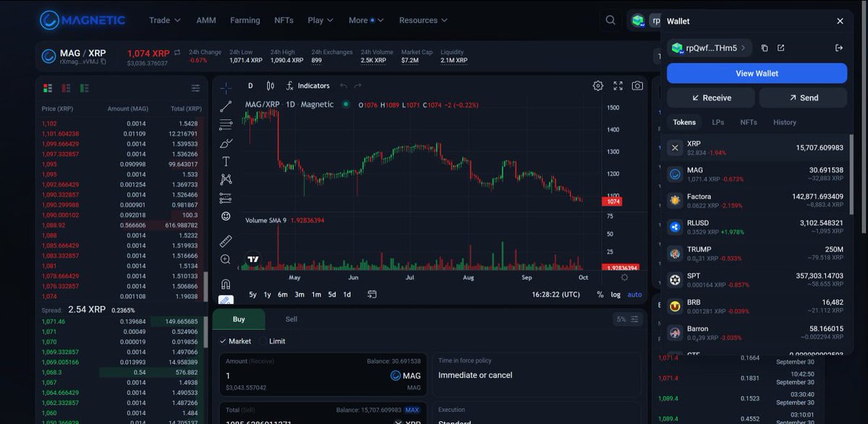Open the go-to-date calendar icon

tap(372, 294)
